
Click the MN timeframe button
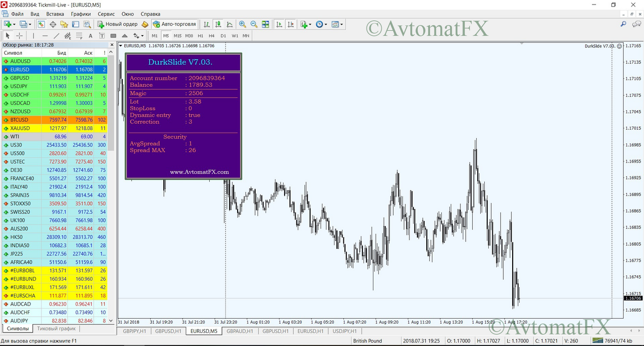[246, 35]
